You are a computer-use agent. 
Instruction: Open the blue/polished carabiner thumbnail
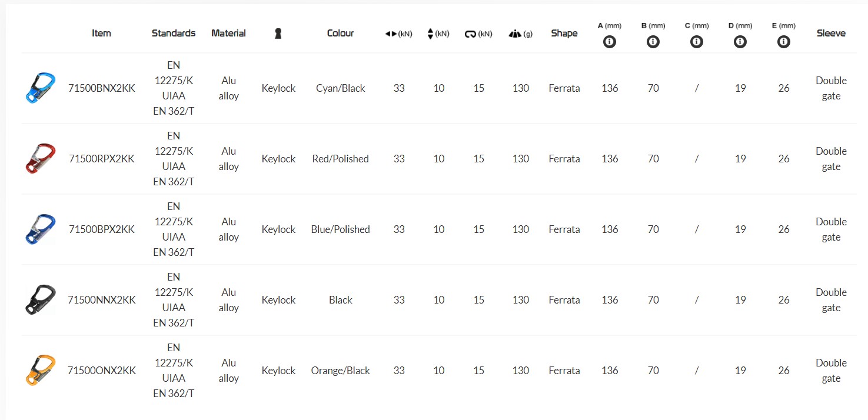click(x=41, y=229)
